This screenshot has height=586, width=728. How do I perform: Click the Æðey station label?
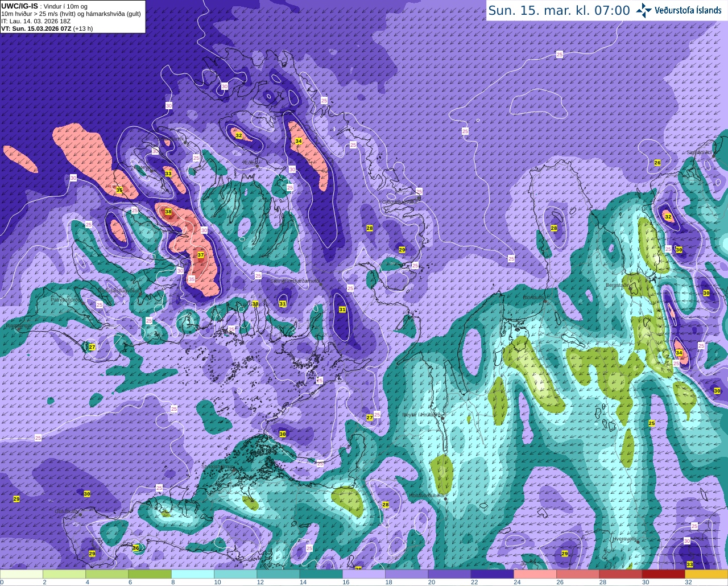tap(250, 162)
